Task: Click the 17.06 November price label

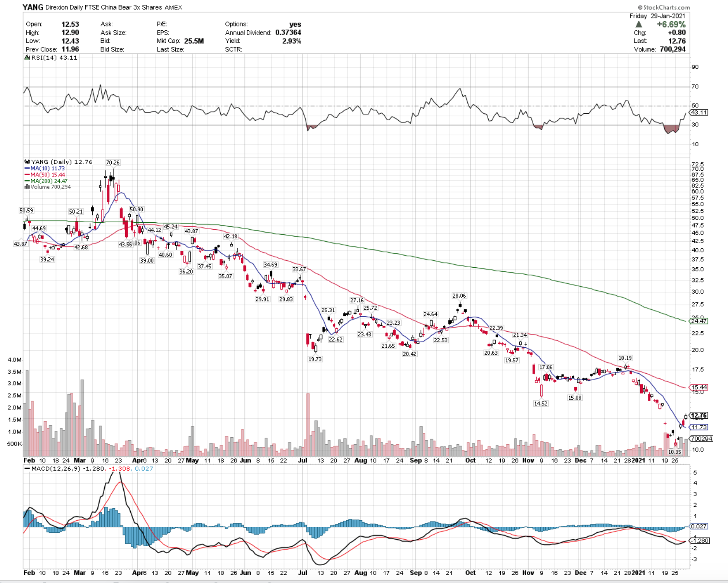Action: click(x=546, y=367)
